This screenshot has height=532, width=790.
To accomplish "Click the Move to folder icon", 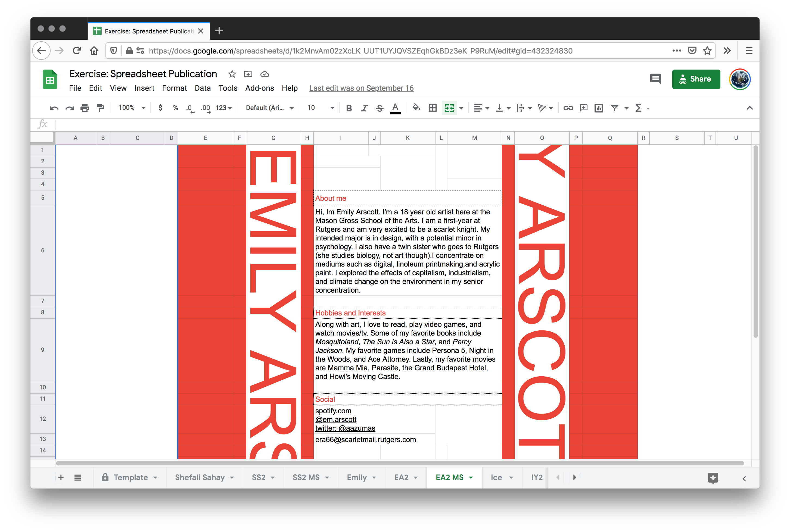I will click(248, 74).
